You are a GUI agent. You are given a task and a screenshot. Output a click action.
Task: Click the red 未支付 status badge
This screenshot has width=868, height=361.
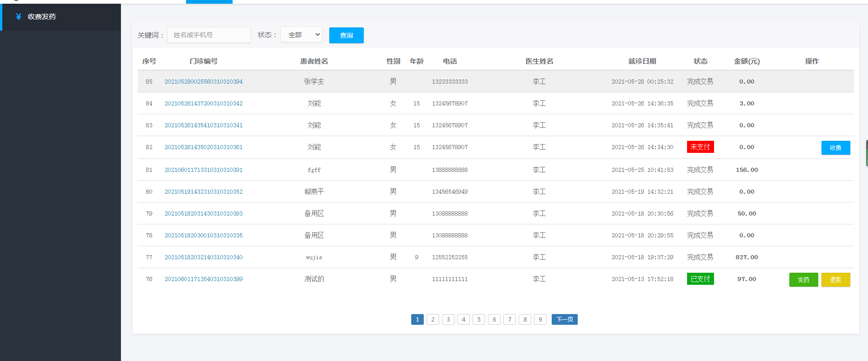point(700,147)
